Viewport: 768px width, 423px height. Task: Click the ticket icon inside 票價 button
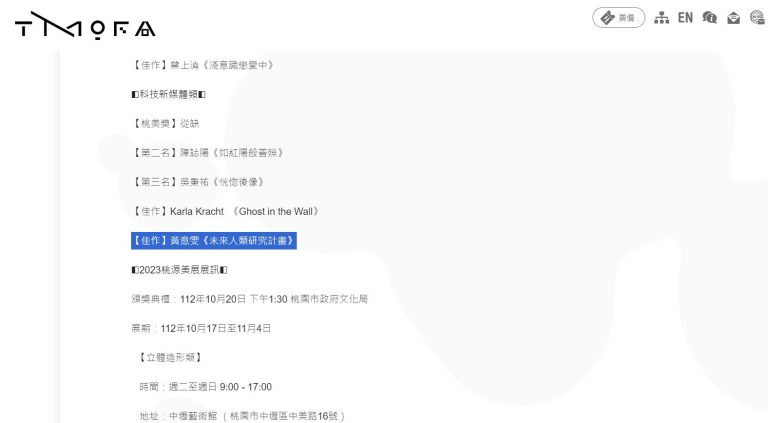(607, 18)
